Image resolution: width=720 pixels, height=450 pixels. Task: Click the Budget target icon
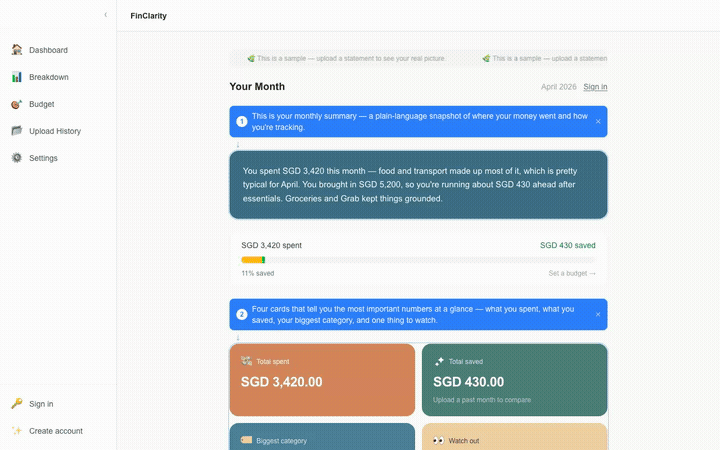point(17,104)
